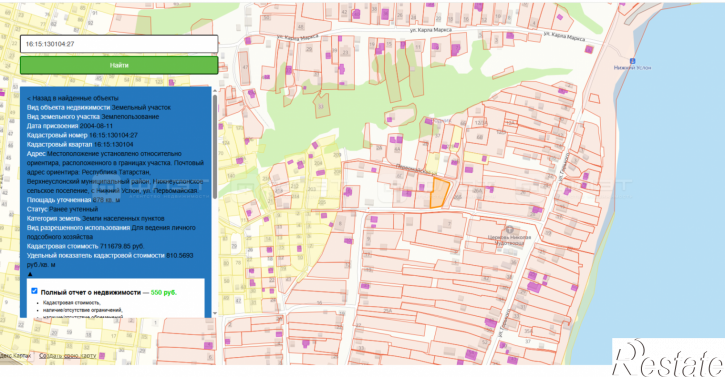Click 'Категория земель Земли населенных пунктов' row
The height and width of the screenshot is (377, 725).
tap(95, 218)
